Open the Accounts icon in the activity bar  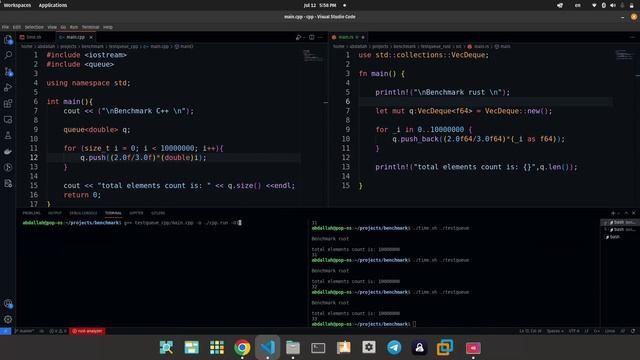pos(8,304)
